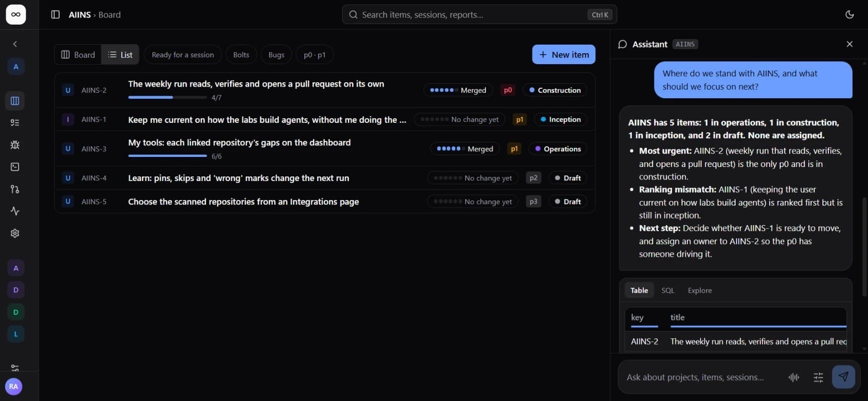868x401 pixels.
Task: Click the voice waveform icon in chat
Action: pos(794,377)
